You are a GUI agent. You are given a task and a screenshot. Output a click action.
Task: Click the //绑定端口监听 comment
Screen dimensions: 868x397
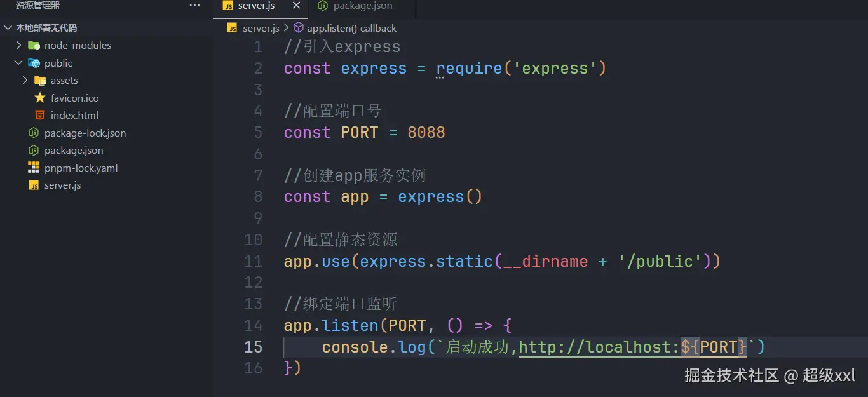tap(341, 304)
